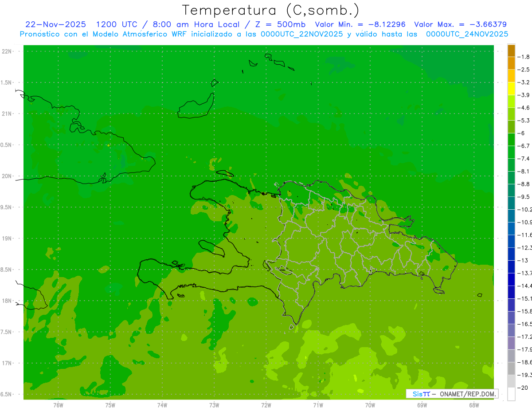Click the "-6.7" colorbar value
The height and width of the screenshot is (411, 532).
point(524,146)
